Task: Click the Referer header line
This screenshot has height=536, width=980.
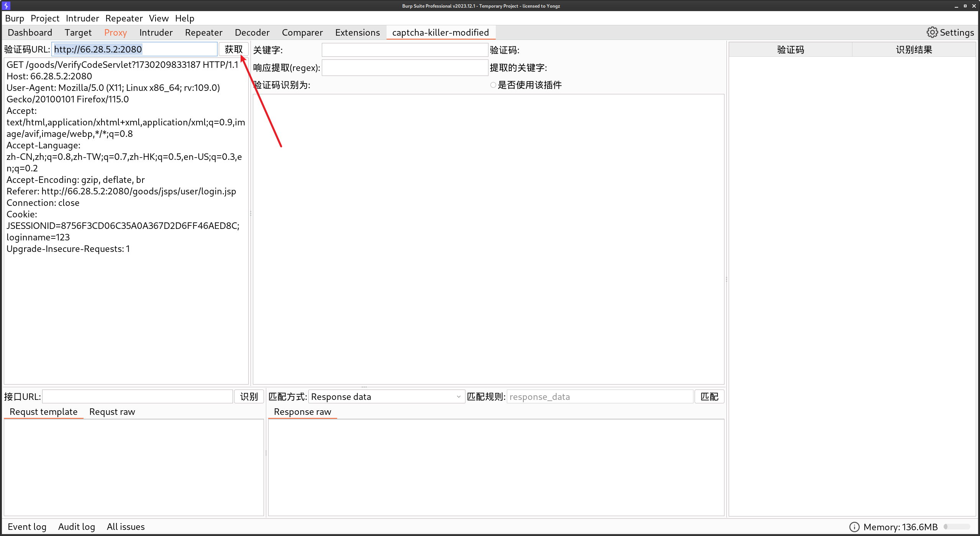Action: [x=121, y=191]
